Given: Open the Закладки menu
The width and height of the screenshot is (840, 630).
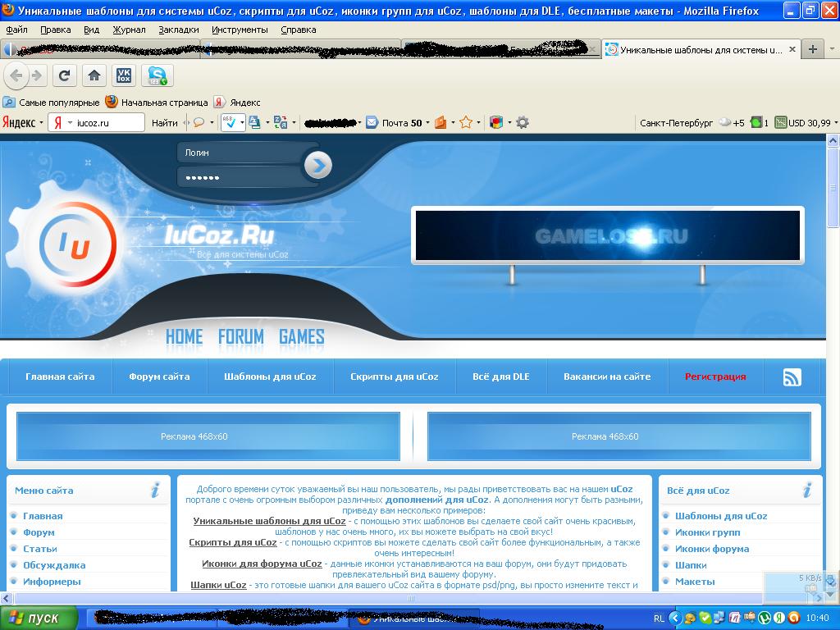Looking at the screenshot, I should coord(179,30).
